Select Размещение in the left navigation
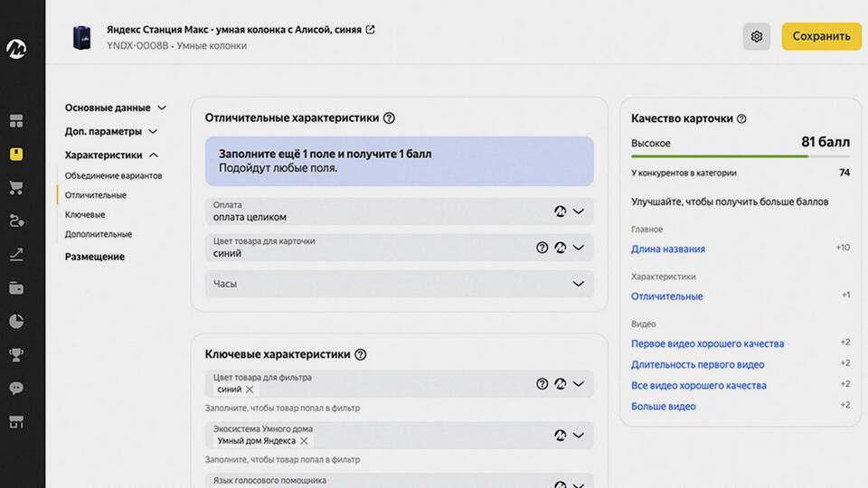Image resolution: width=868 pixels, height=488 pixels. pos(95,257)
